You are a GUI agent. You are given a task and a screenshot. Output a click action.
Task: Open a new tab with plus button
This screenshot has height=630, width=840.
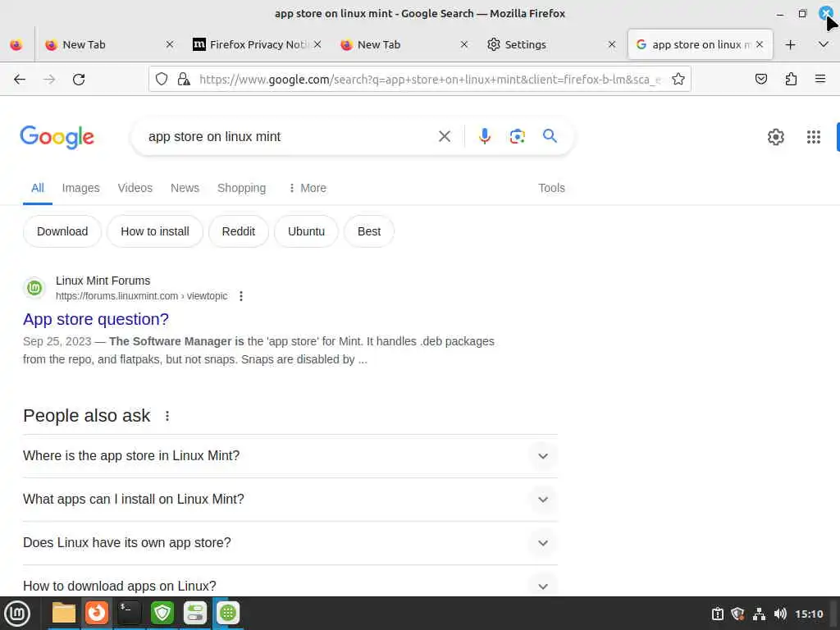(x=790, y=44)
